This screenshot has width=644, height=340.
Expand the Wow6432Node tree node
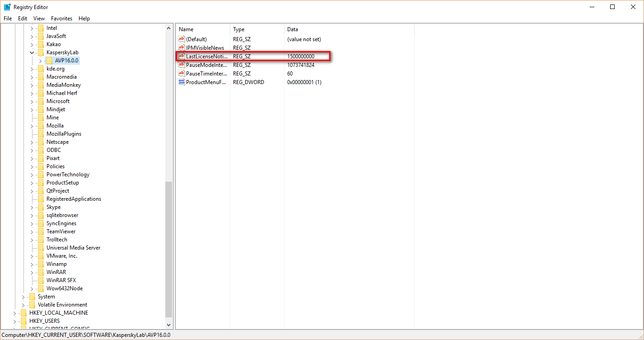(32, 288)
